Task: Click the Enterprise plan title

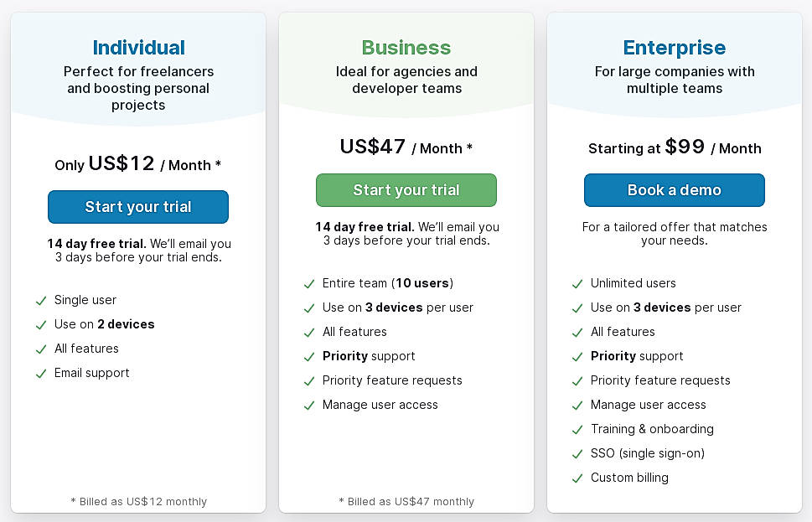Action: (x=675, y=48)
